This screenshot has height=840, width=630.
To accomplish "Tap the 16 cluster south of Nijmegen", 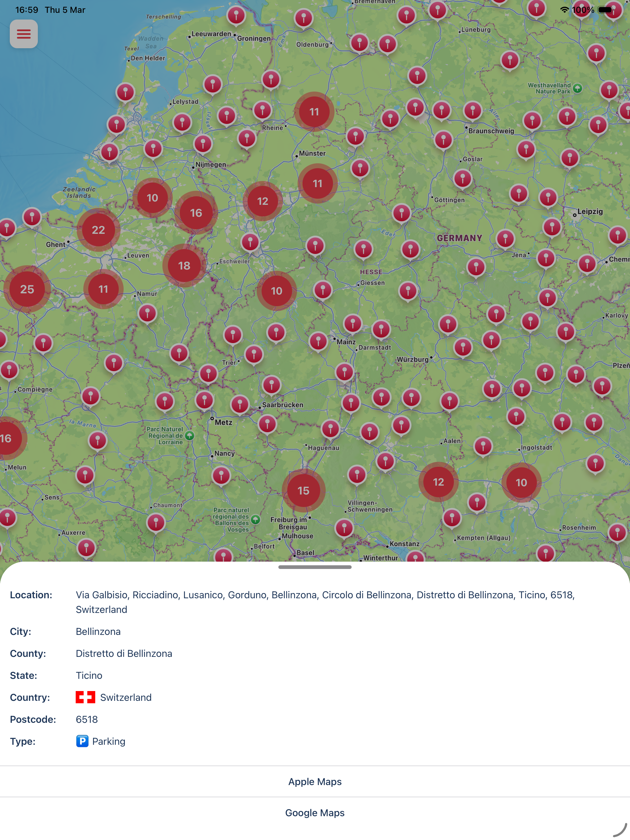I will tap(196, 213).
